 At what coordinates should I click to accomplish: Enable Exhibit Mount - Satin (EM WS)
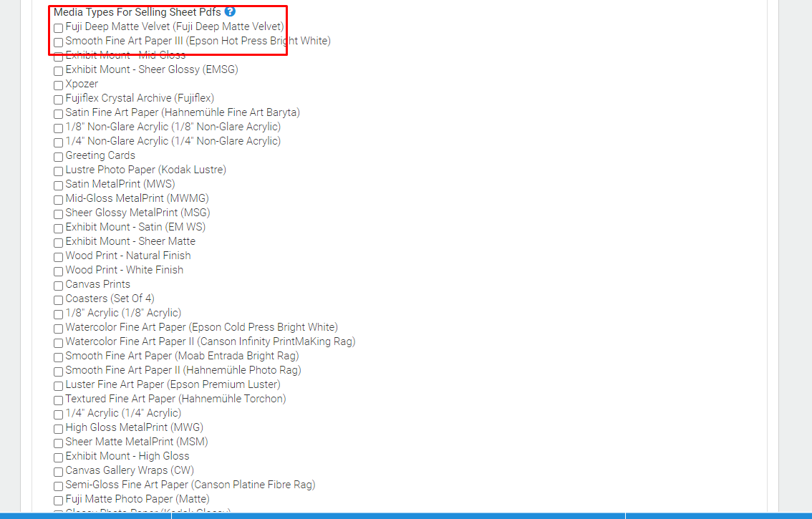coord(59,228)
